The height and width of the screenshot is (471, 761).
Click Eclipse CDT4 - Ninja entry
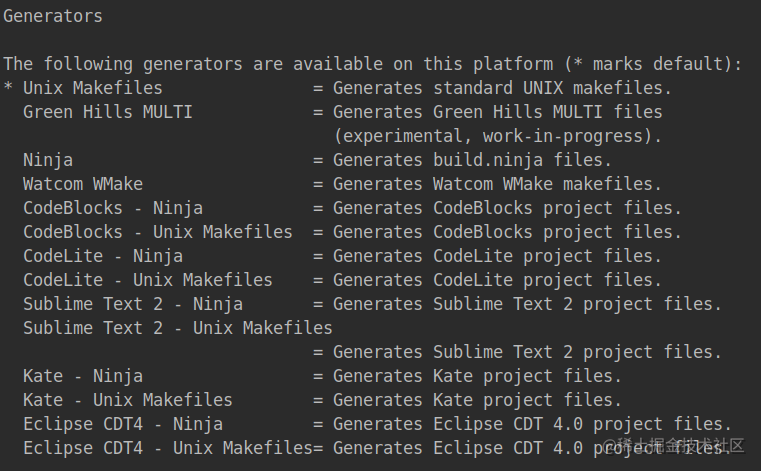click(x=123, y=424)
